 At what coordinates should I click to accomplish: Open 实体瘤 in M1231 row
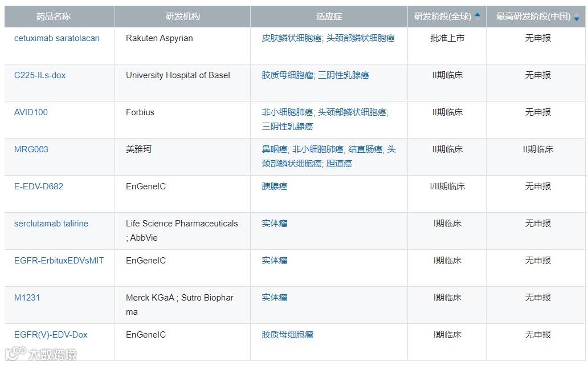275,298
